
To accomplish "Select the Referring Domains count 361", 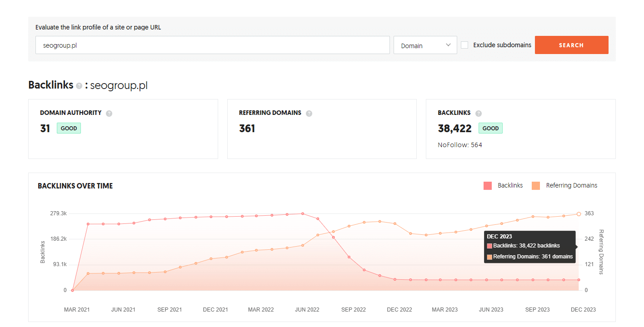I will [x=247, y=129].
